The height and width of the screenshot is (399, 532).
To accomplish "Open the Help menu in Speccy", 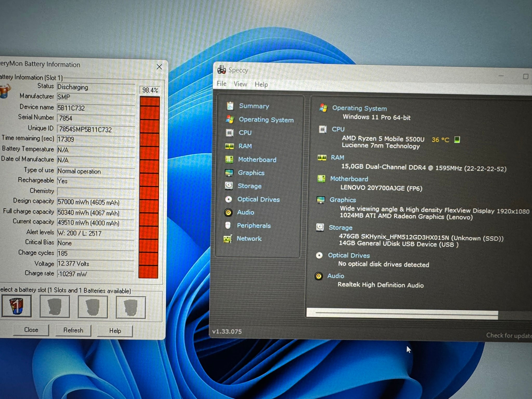I will (261, 84).
